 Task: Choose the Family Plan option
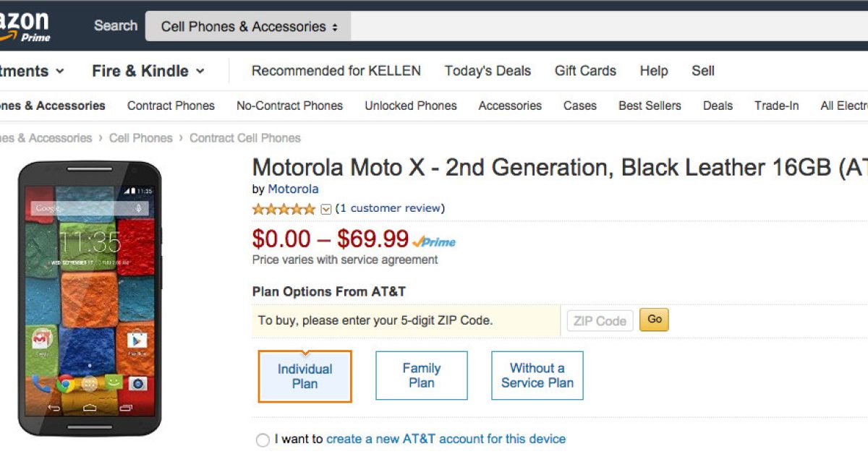pyautogui.click(x=421, y=375)
